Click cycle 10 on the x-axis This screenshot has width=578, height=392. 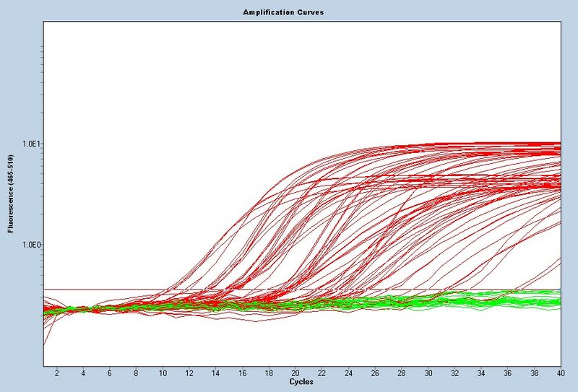[163, 374]
